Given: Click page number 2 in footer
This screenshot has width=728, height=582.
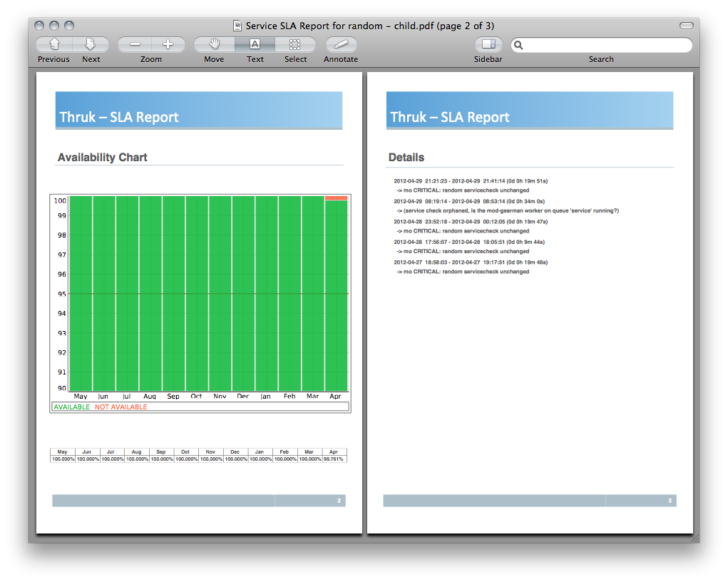Looking at the screenshot, I should click(x=339, y=501).
